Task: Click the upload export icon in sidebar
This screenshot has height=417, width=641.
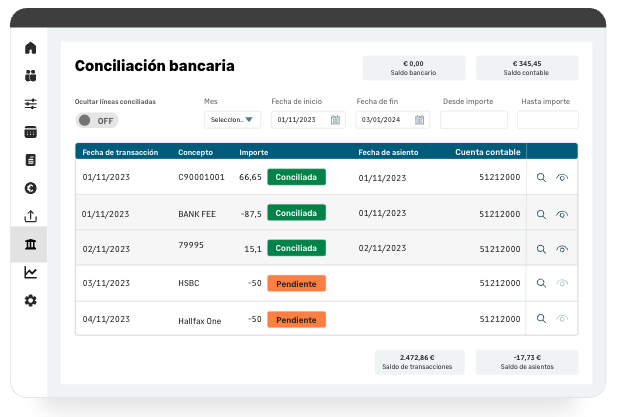Action: [x=31, y=216]
